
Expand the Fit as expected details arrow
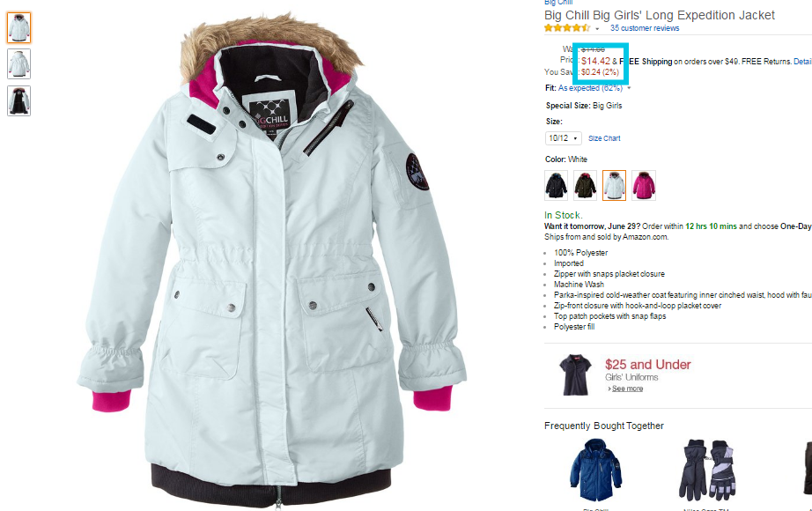(629, 88)
